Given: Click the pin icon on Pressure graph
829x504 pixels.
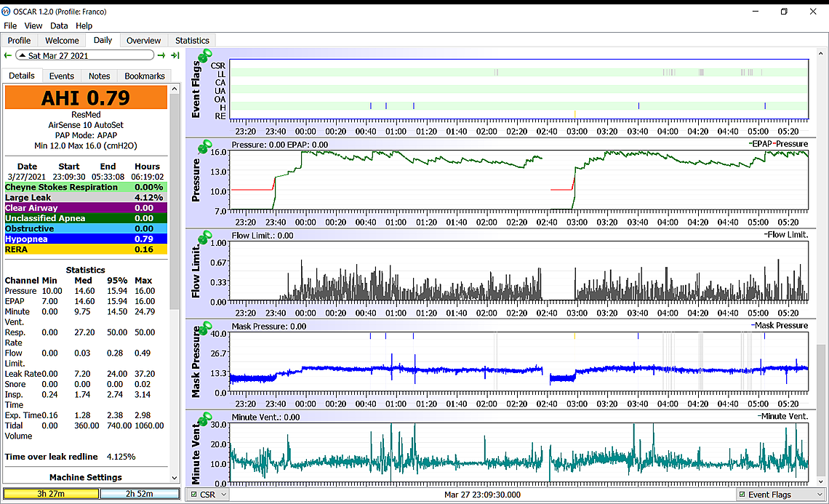Looking at the screenshot, I should click(205, 146).
